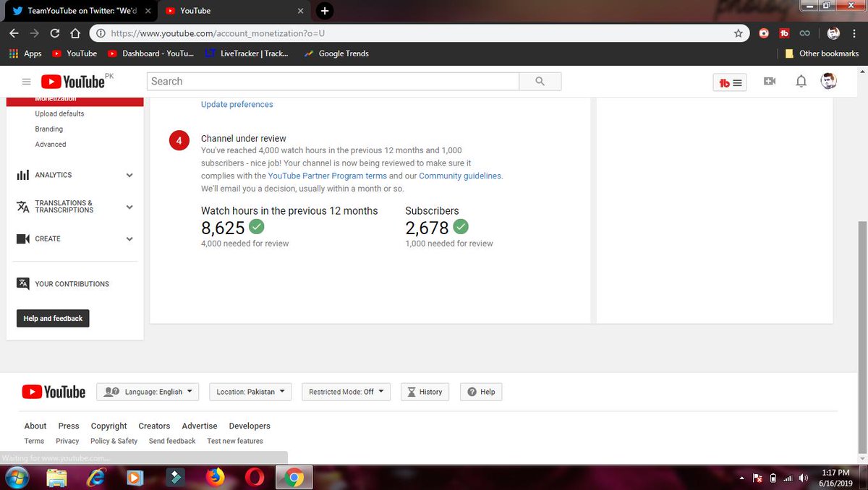Viewport: 868px width, 490px height.
Task: Close the YouTube tab
Action: click(x=301, y=11)
